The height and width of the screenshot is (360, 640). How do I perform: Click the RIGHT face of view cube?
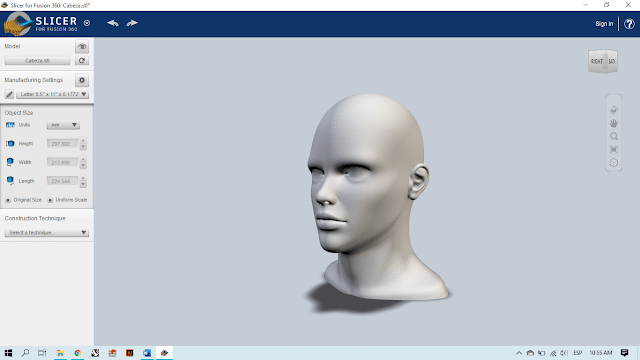pyautogui.click(x=597, y=62)
